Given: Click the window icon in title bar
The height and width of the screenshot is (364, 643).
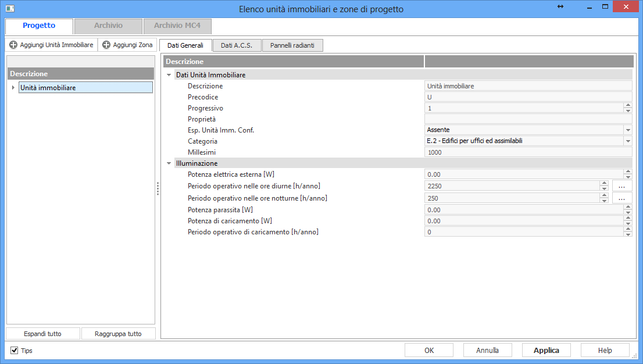Looking at the screenshot, I should coord(10,8).
